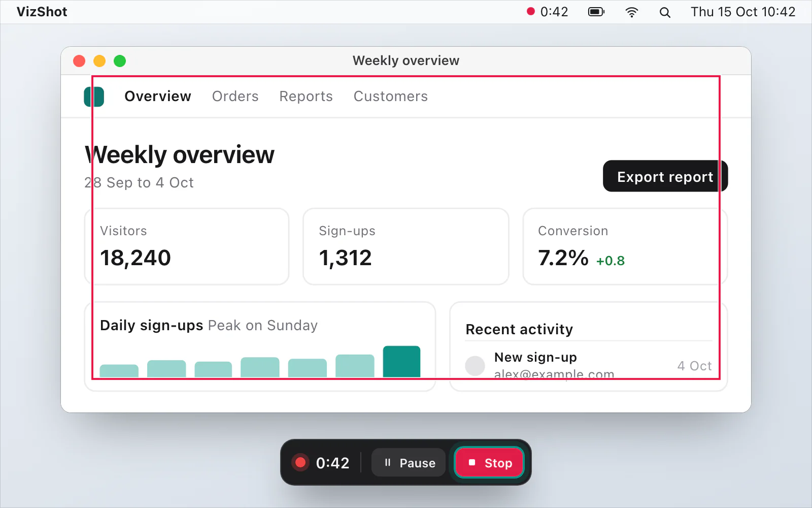Click the Export report button
812x508 pixels.
click(x=665, y=176)
